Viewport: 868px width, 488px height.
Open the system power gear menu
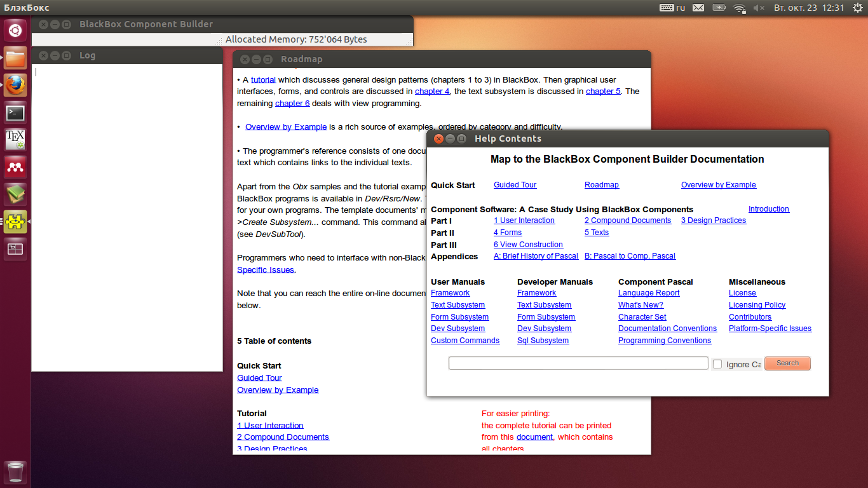(858, 8)
